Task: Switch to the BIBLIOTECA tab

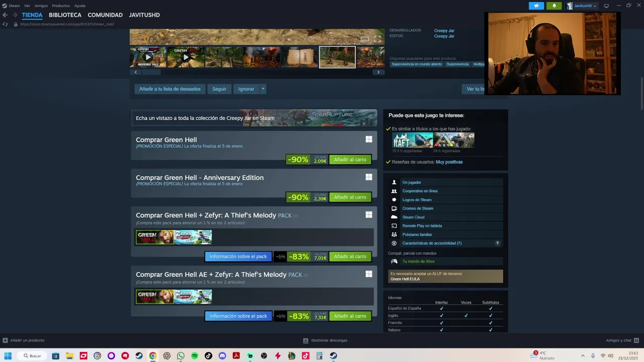Action: pos(65,15)
